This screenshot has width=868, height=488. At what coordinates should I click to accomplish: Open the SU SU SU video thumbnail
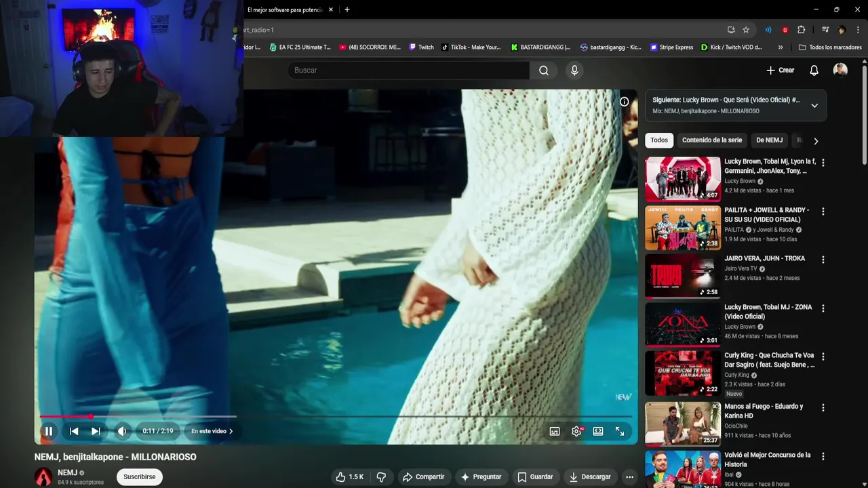pos(683,228)
